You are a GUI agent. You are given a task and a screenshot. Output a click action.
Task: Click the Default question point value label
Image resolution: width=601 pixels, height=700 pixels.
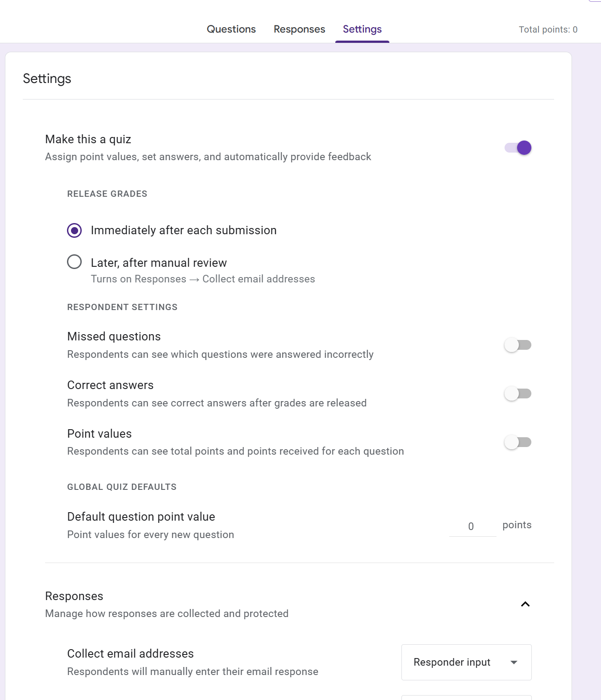(x=141, y=517)
